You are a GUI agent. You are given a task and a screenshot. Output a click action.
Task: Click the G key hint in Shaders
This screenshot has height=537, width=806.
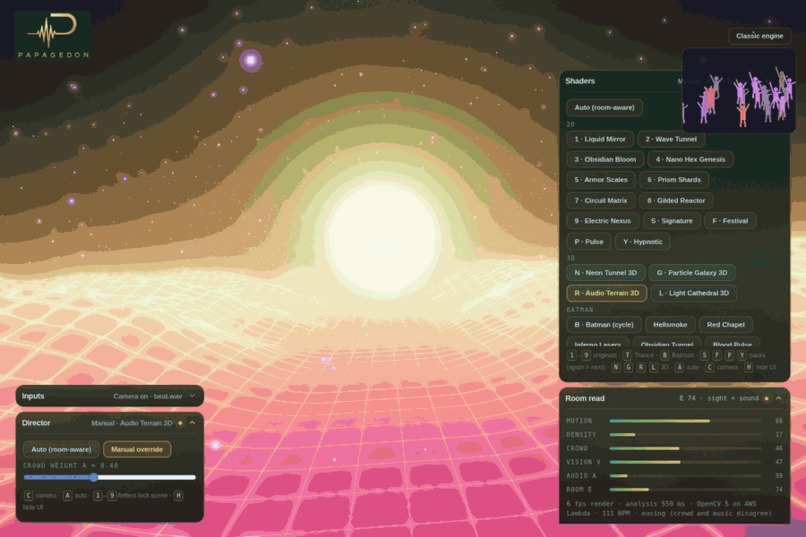(x=628, y=367)
